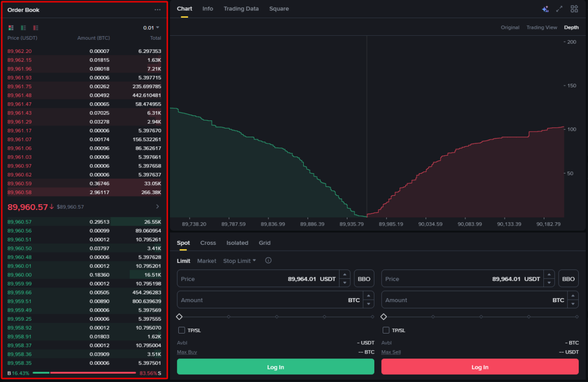Viewport: 588px width, 382px height.
Task: Enable TP/SL for the sell order
Action: 386,330
